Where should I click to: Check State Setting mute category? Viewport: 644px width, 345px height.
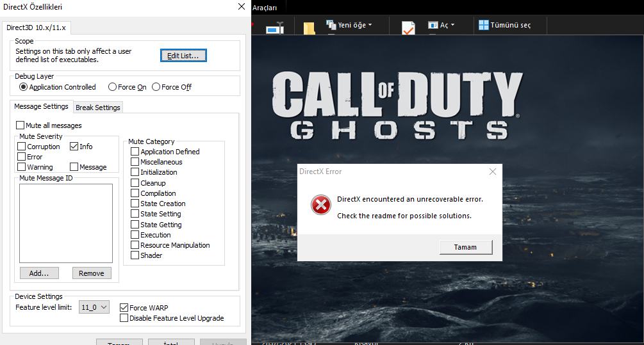coord(135,213)
